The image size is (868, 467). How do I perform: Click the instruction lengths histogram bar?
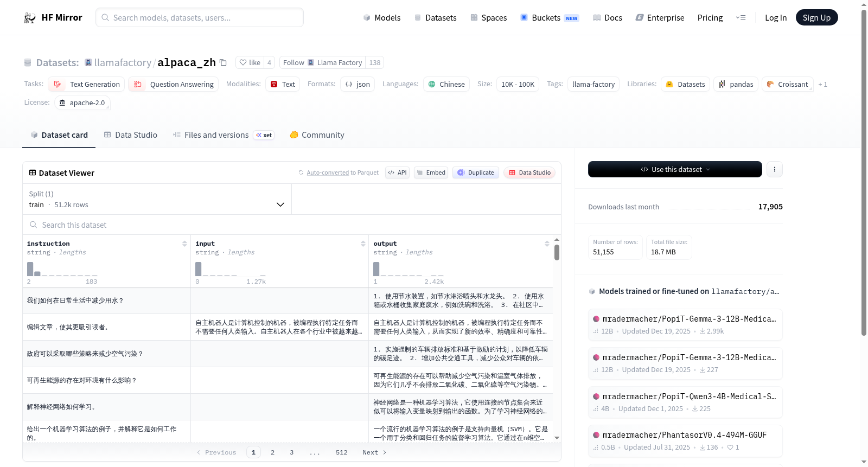click(x=30, y=269)
